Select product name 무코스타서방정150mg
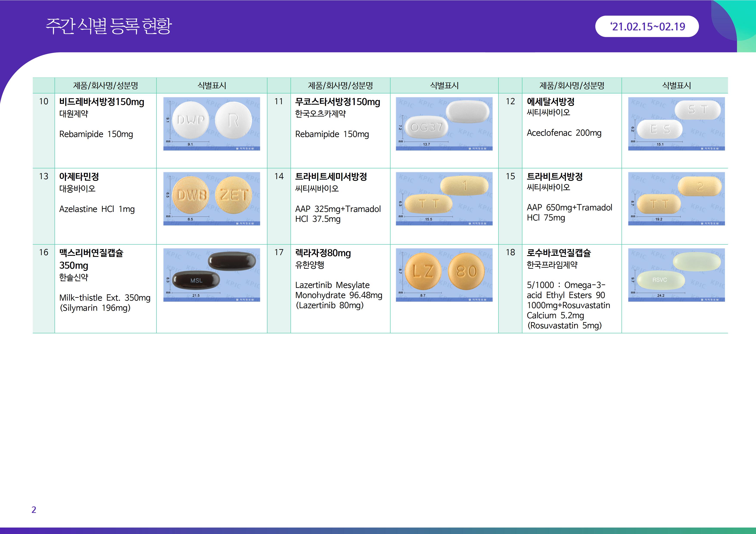The width and height of the screenshot is (756, 534). point(337,102)
